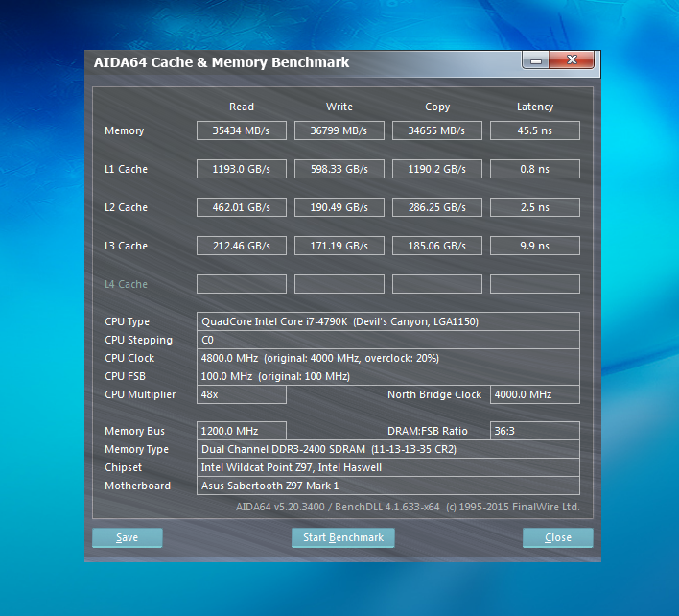The image size is (679, 616).
Task: Click empty L4 Cache Latency field
Action: pos(535,284)
